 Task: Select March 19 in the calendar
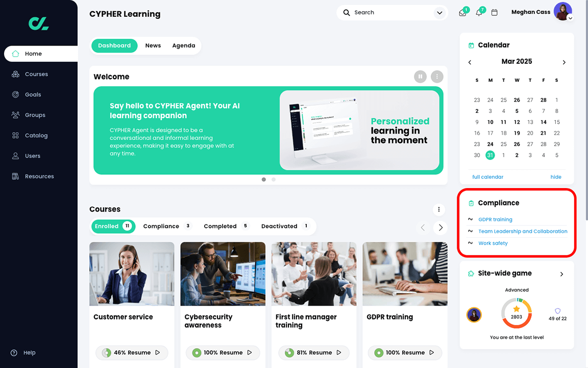click(517, 133)
